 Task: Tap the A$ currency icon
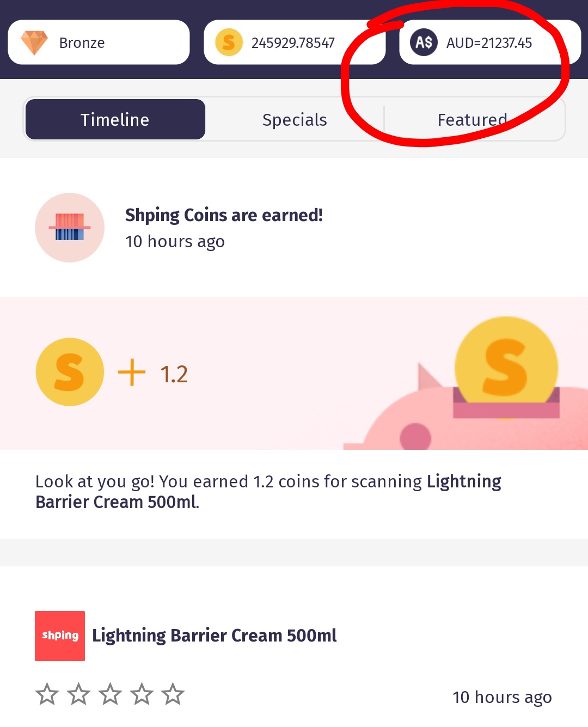coord(424,42)
